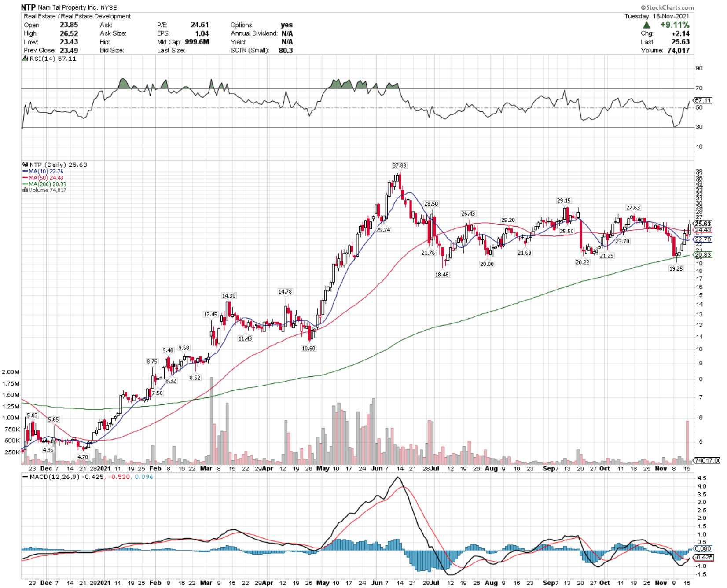Click the 22.76 MA10 axis tag
The width and height of the screenshot is (727, 588).
(x=703, y=239)
